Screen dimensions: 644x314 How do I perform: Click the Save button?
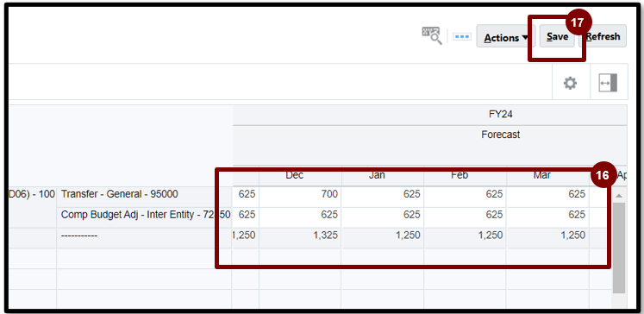[x=557, y=36]
